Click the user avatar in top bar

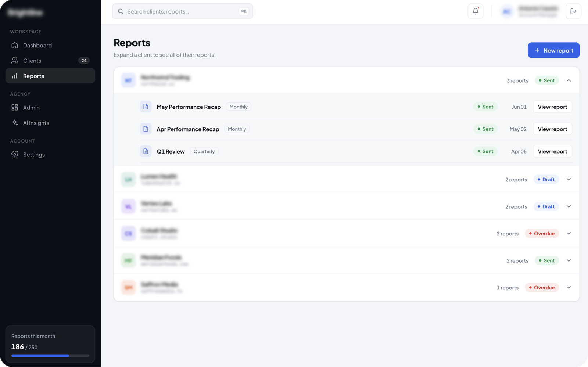(507, 11)
